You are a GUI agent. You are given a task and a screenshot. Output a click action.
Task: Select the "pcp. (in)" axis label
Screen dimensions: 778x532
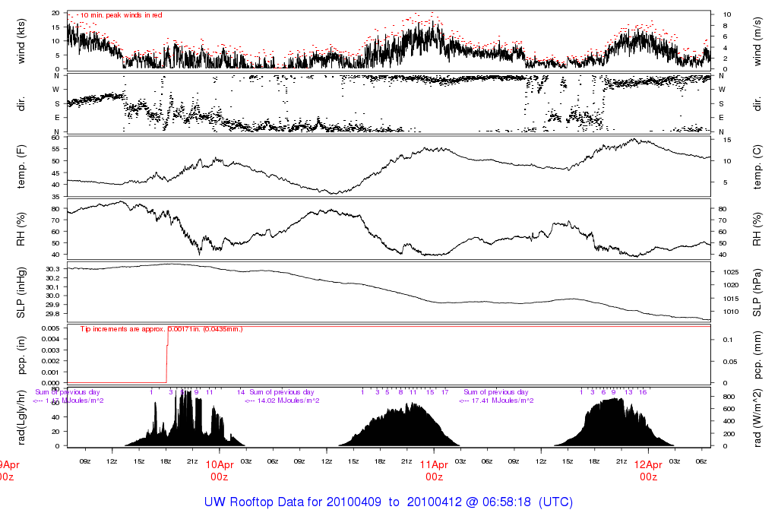[x=21, y=356]
